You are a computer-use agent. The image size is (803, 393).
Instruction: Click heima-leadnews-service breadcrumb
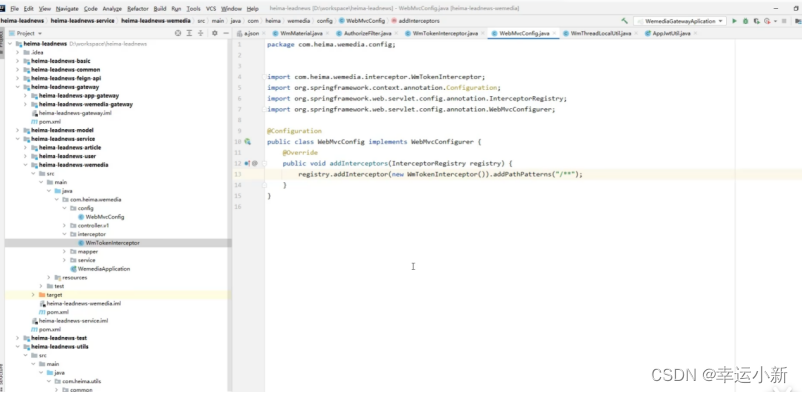tap(82, 21)
